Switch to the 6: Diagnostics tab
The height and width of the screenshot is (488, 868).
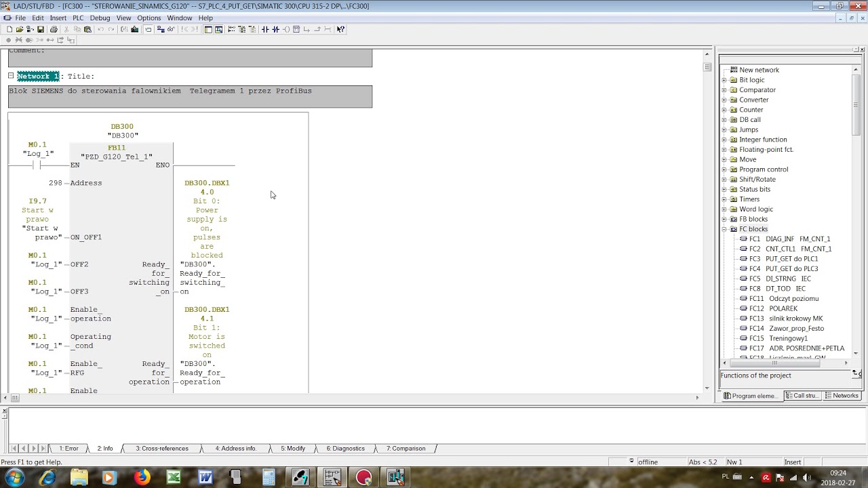346,449
